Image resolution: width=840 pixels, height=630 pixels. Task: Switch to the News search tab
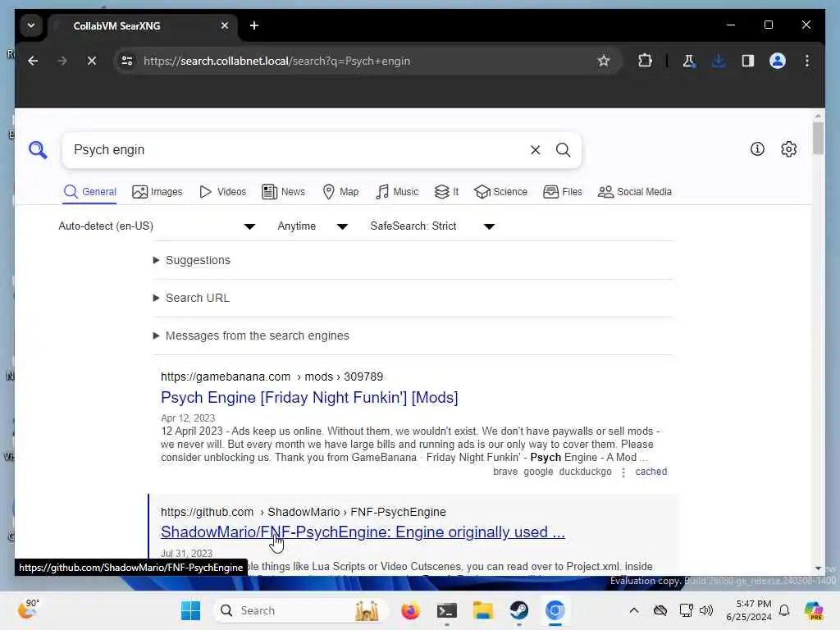283,192
